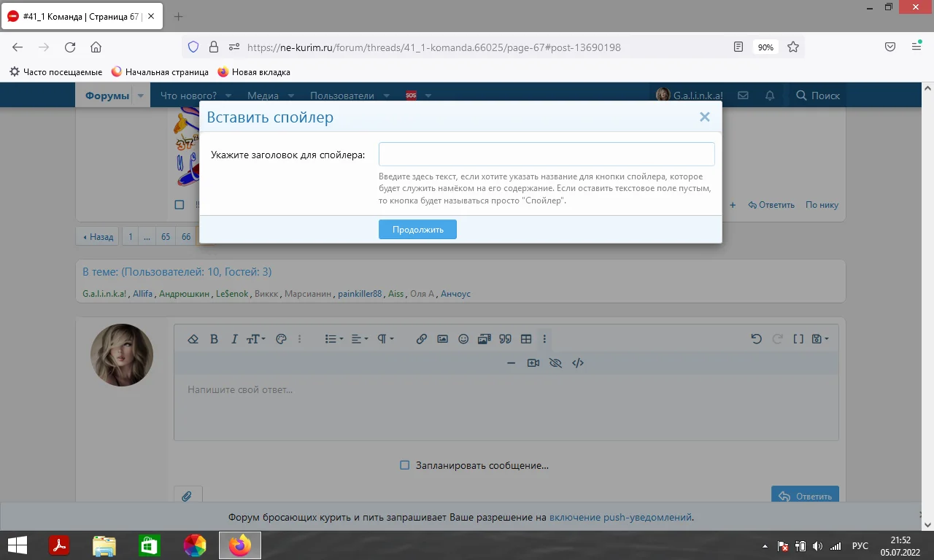
Task: Click the more text options dots
Action: pos(299,339)
